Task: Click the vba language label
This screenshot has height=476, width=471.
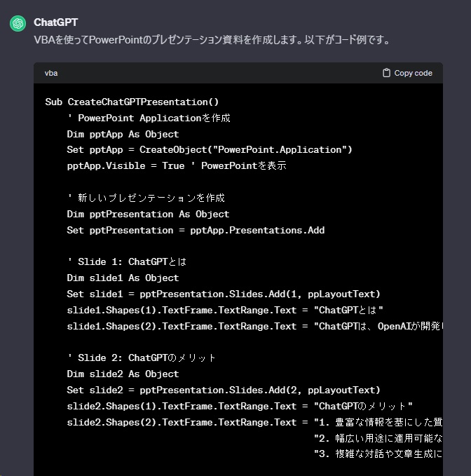Action: point(51,73)
